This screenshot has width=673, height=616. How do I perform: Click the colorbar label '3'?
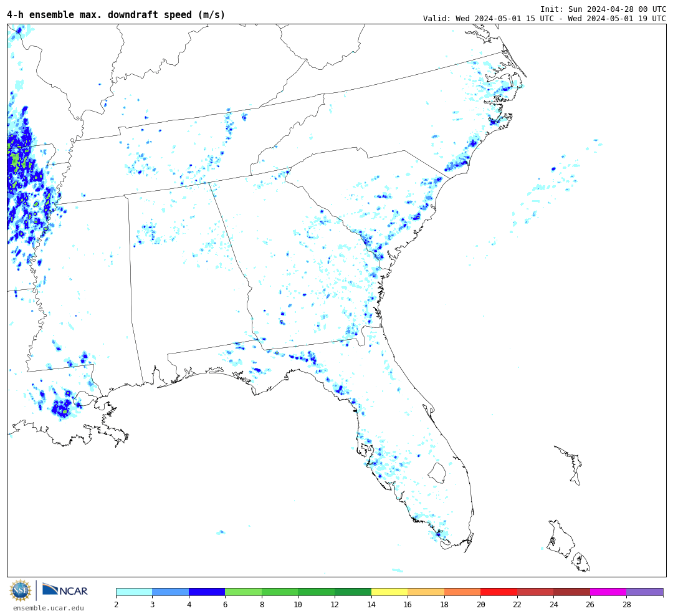click(153, 604)
